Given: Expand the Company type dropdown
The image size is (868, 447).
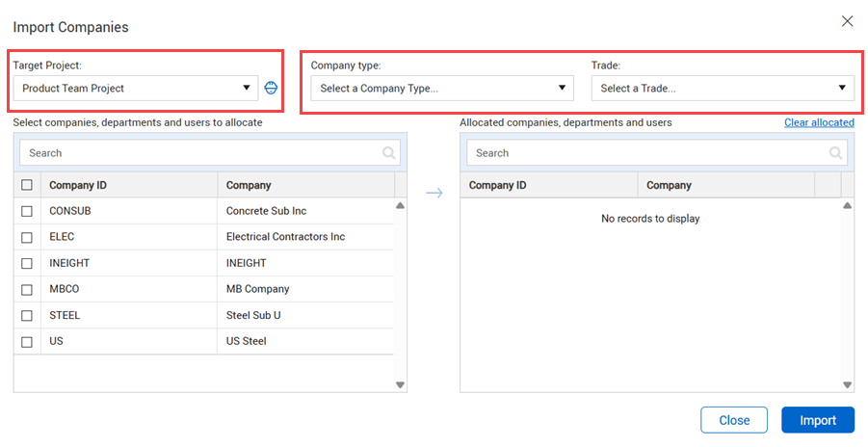Looking at the screenshot, I should (x=441, y=89).
